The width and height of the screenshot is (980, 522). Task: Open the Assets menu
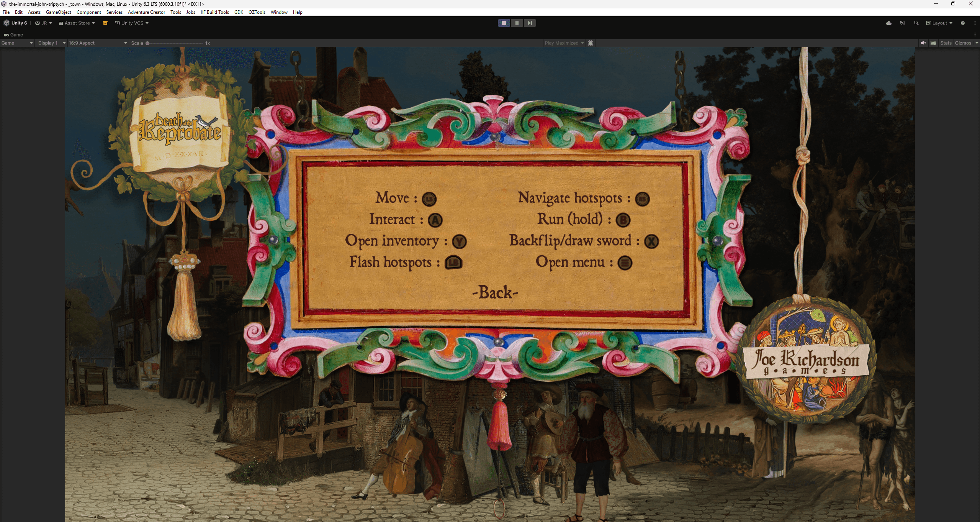coord(34,12)
